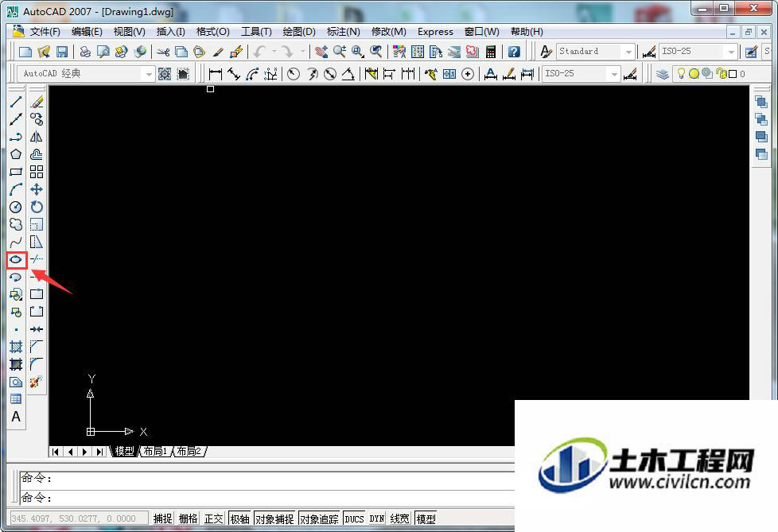Image resolution: width=778 pixels, height=532 pixels.
Task: Select the Hatch tool
Action: pos(16,347)
